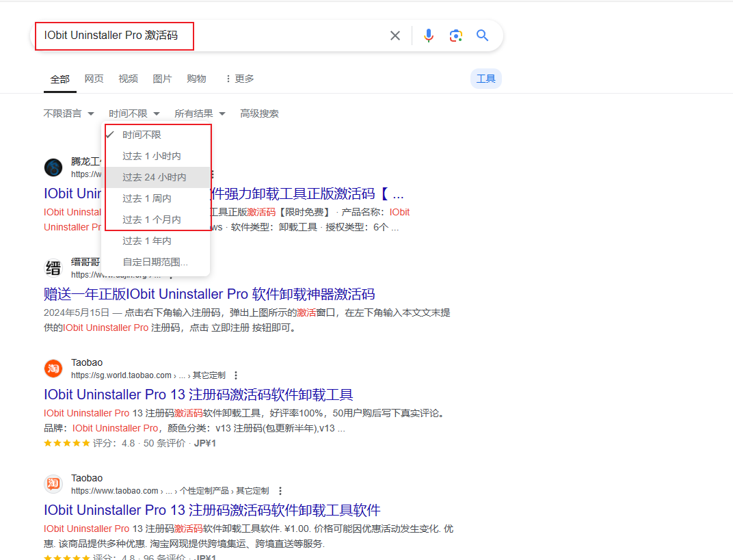The width and height of the screenshot is (733, 560).
Task: Collapse the 时间不限 time dropdown
Action: [134, 114]
